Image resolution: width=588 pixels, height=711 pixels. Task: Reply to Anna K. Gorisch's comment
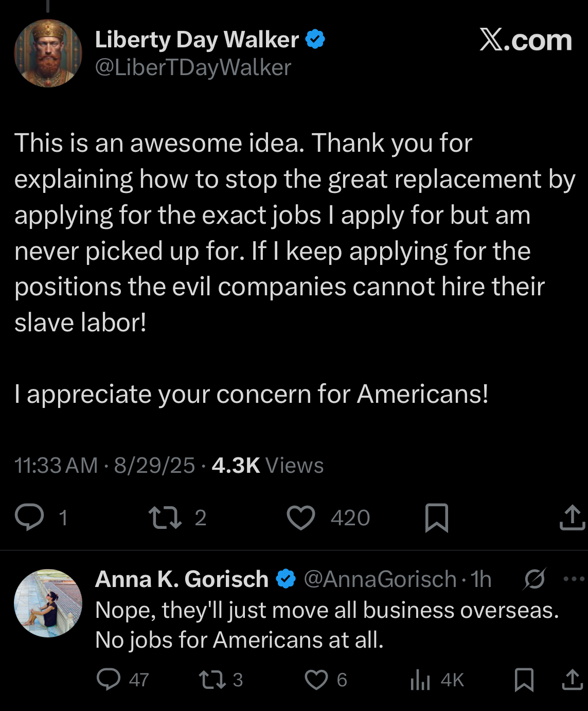point(109,679)
